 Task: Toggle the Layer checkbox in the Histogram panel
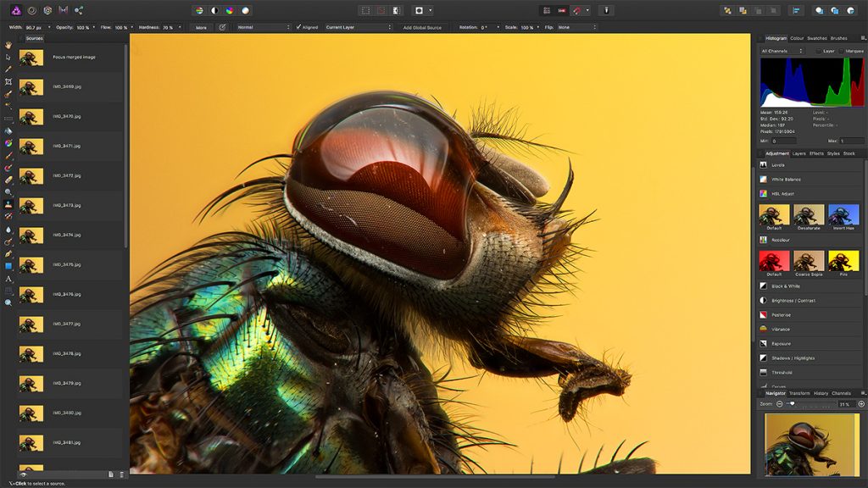click(x=819, y=50)
